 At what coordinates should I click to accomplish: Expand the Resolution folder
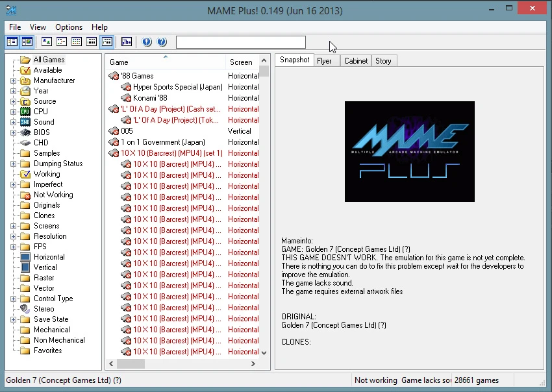(14, 236)
